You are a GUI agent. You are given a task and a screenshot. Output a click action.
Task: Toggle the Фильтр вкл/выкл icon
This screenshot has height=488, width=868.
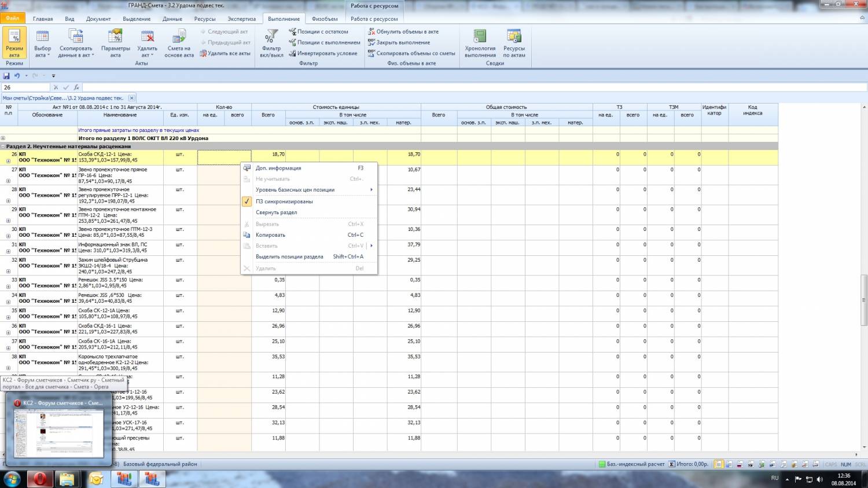click(x=271, y=43)
